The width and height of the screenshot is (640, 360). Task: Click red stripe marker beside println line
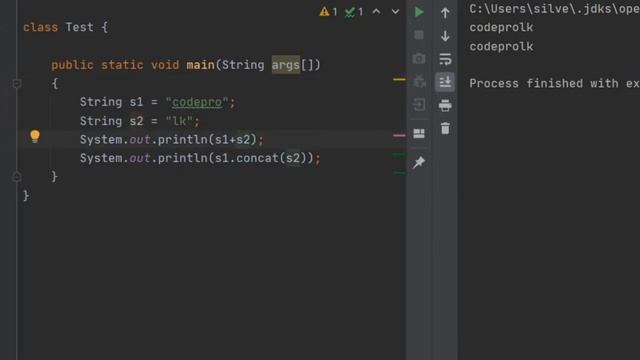click(x=399, y=135)
